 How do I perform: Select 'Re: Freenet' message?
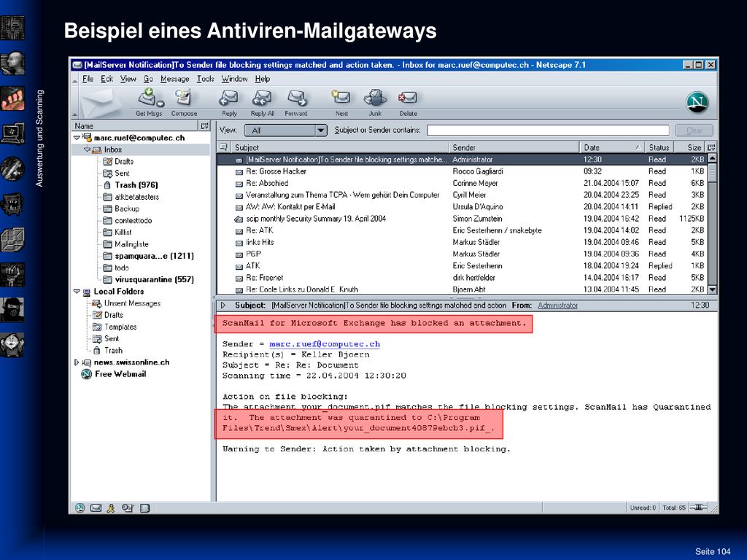click(x=462, y=278)
